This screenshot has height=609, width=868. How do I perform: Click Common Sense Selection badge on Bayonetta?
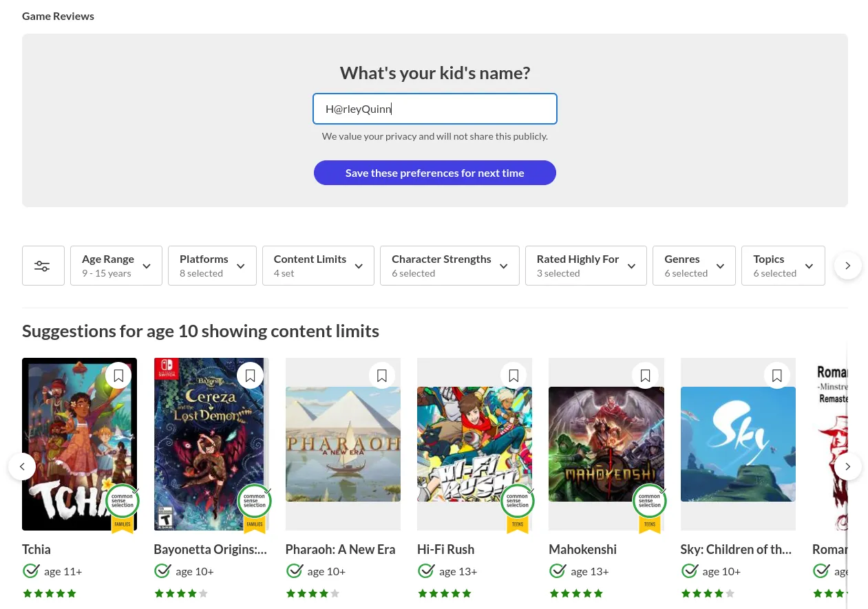coord(254,508)
